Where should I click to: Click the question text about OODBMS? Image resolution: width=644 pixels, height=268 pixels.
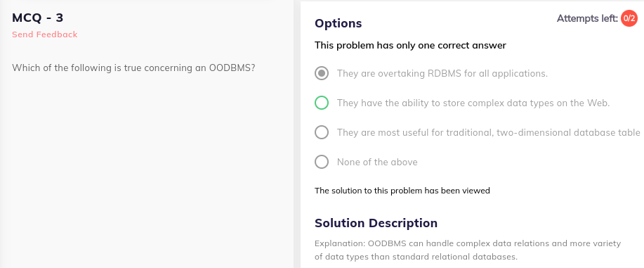coord(134,68)
